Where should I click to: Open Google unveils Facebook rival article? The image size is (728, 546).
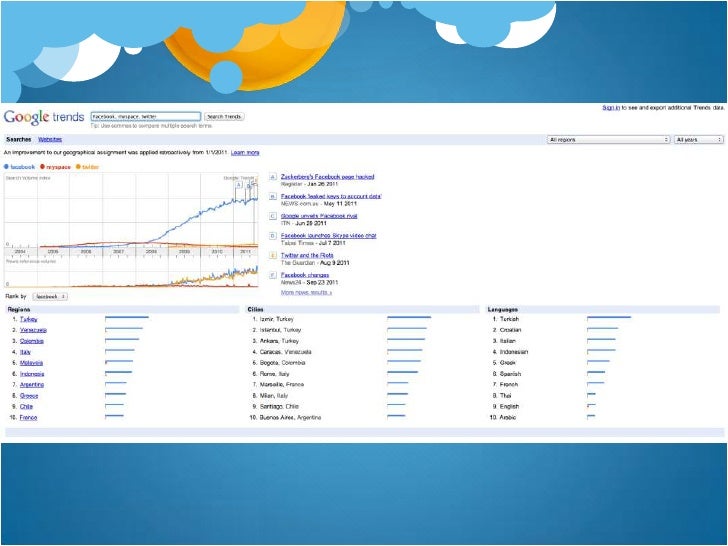coord(319,216)
